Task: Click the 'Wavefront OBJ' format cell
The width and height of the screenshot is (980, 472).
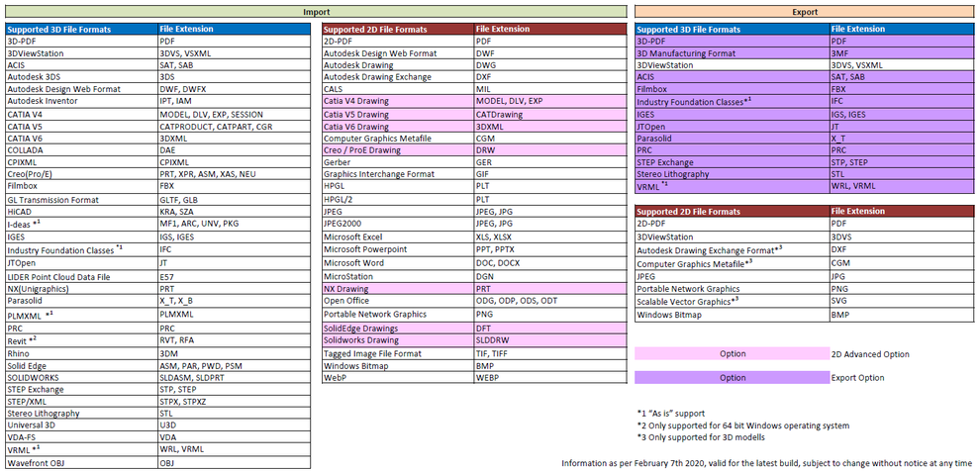Action: [x=81, y=463]
